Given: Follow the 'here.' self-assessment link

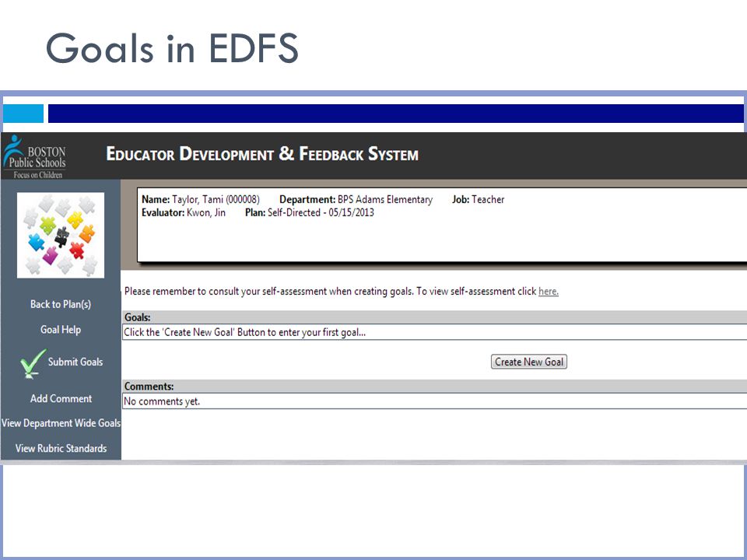Looking at the screenshot, I should [x=549, y=292].
